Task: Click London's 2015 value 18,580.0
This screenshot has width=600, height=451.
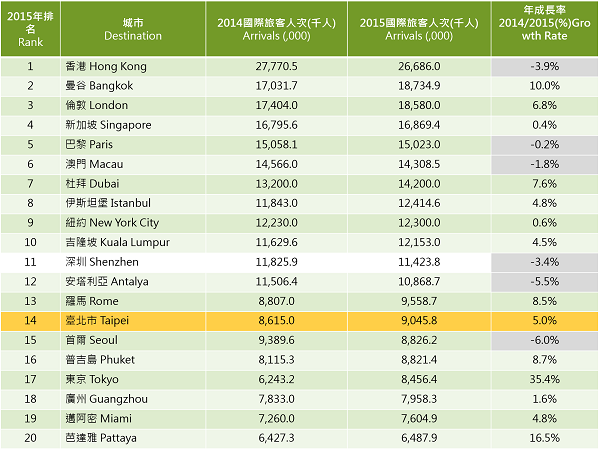Action: pos(419,106)
